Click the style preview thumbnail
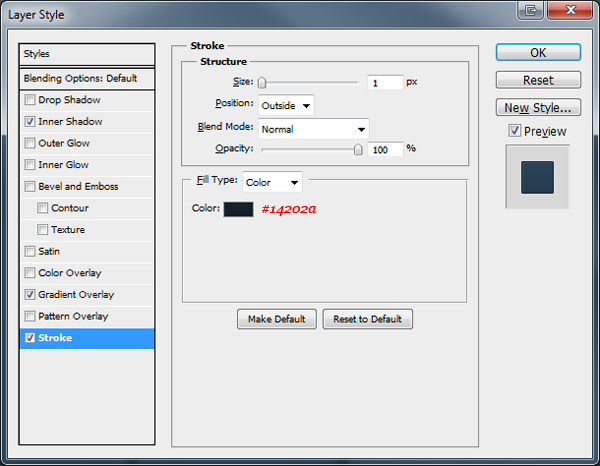This screenshot has width=600, height=466. (x=537, y=177)
